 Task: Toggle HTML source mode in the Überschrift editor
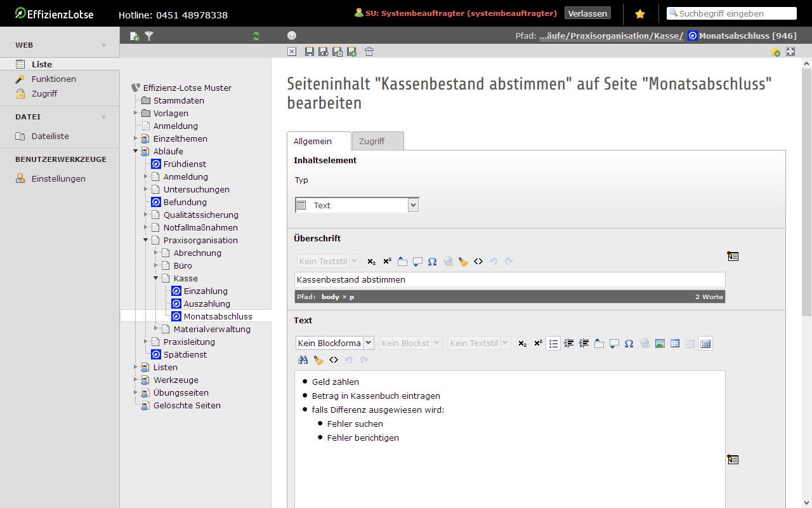[478, 262]
